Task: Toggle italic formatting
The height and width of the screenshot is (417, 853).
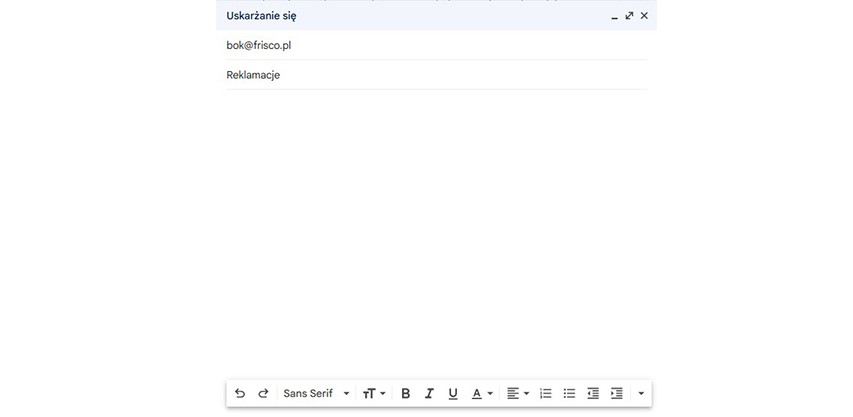Action: point(429,393)
